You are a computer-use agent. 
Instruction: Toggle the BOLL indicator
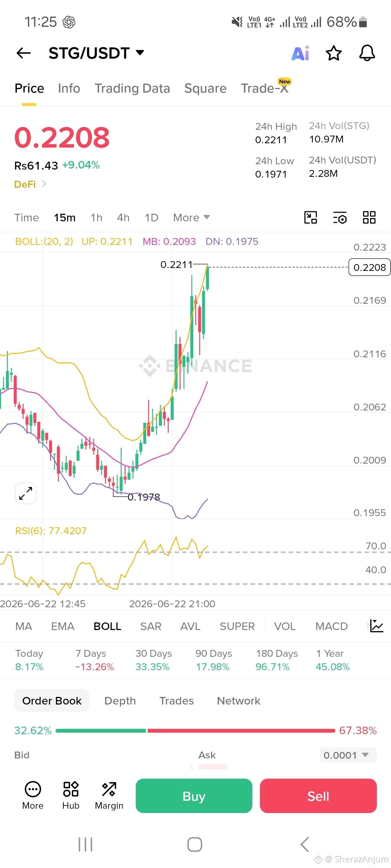click(x=107, y=626)
